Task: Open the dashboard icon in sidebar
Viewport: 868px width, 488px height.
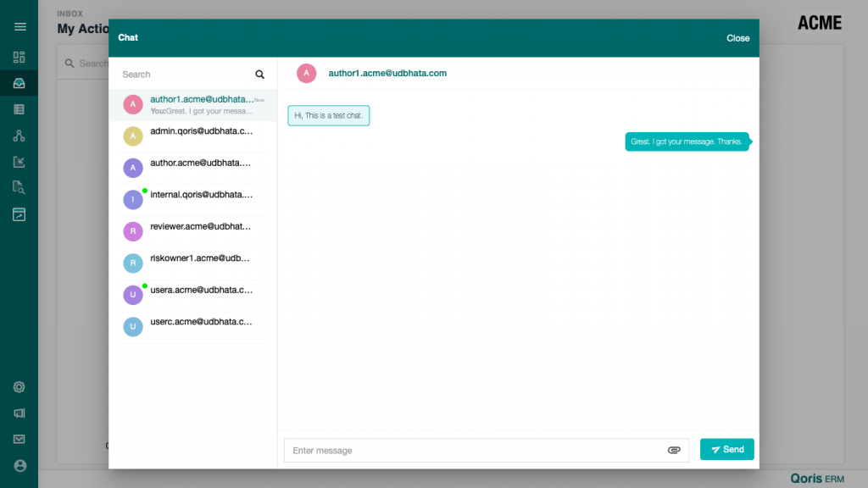Action: pos(19,57)
